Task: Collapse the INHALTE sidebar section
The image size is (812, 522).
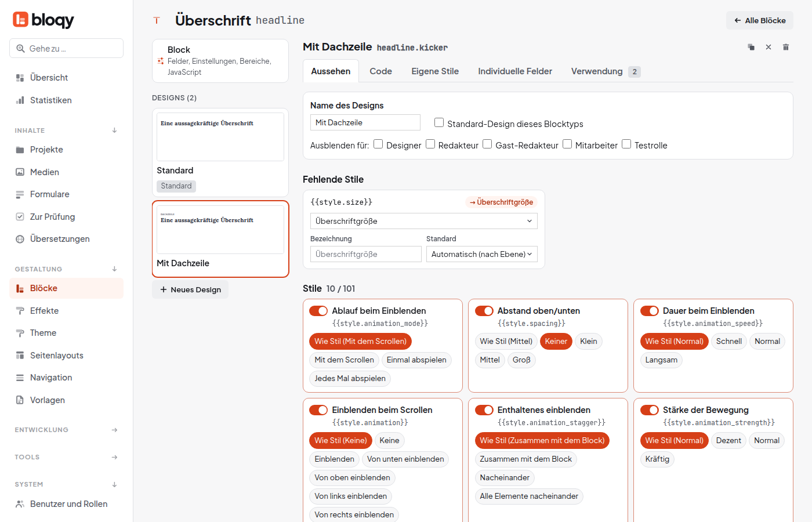Action: (x=115, y=130)
